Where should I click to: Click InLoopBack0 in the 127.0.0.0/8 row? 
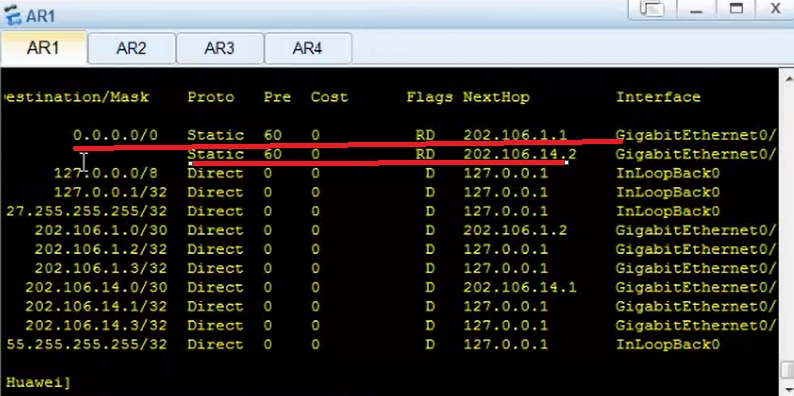[x=667, y=173]
